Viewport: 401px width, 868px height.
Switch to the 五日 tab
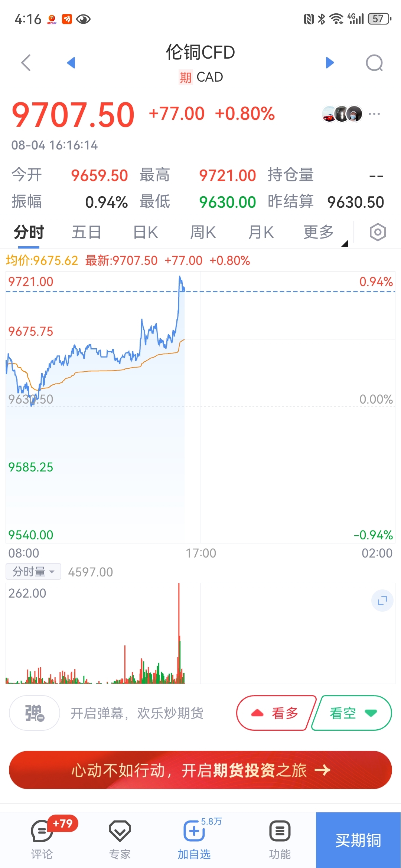point(86,233)
